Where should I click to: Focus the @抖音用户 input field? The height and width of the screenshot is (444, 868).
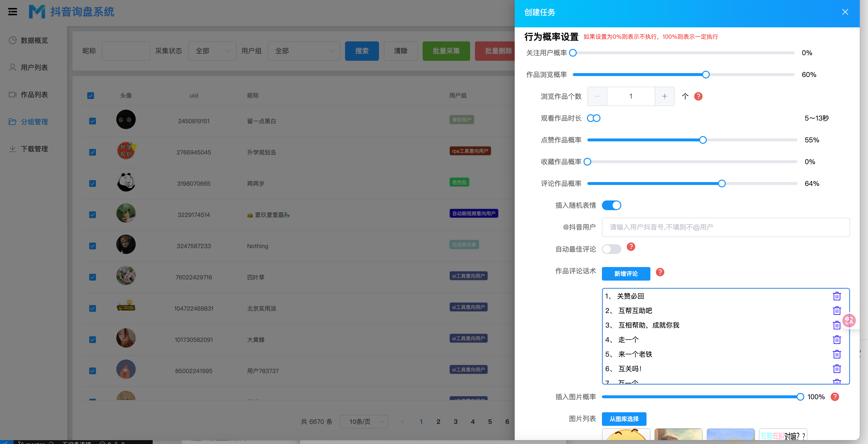(x=726, y=227)
